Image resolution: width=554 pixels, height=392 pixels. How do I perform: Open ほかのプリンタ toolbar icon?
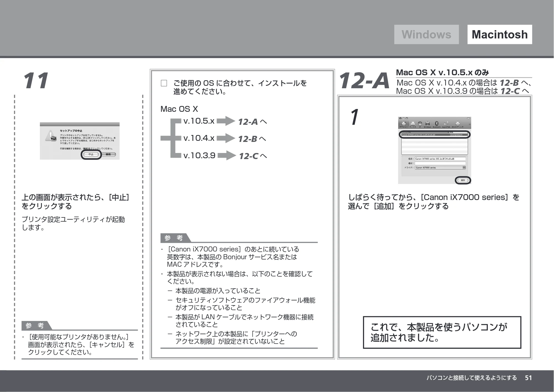(x=458, y=124)
